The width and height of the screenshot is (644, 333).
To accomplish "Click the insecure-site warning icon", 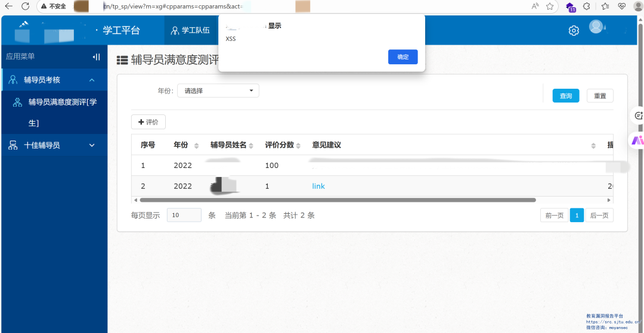I will click(44, 7).
